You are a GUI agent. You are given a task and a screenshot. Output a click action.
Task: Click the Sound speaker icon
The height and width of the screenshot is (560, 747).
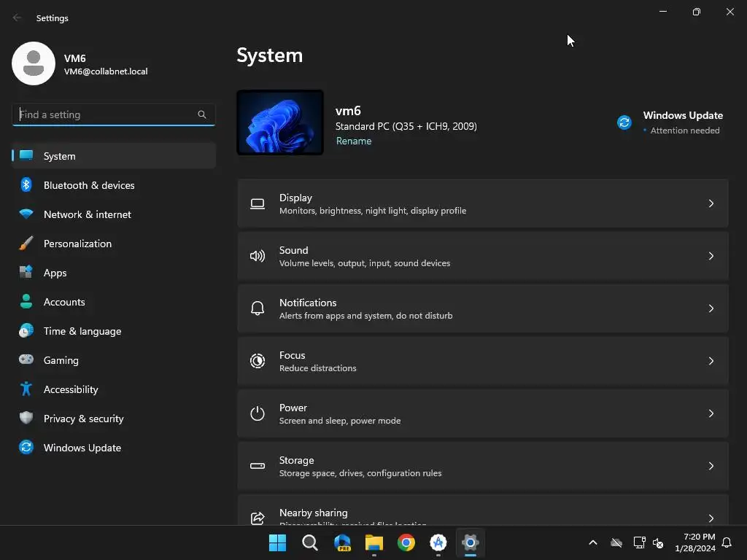[x=258, y=256]
